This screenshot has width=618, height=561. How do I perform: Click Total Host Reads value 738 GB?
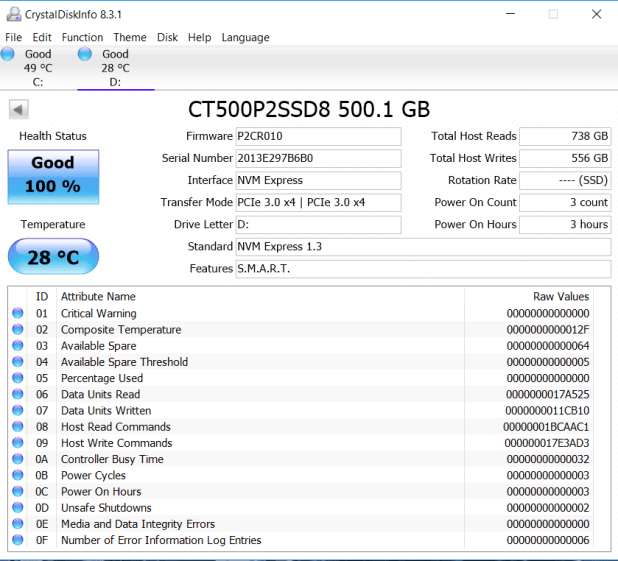(x=565, y=136)
